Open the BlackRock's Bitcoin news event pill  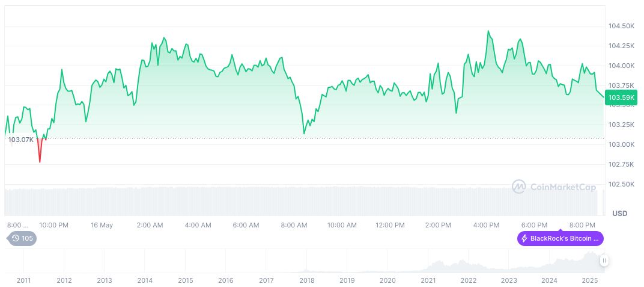(x=560, y=239)
